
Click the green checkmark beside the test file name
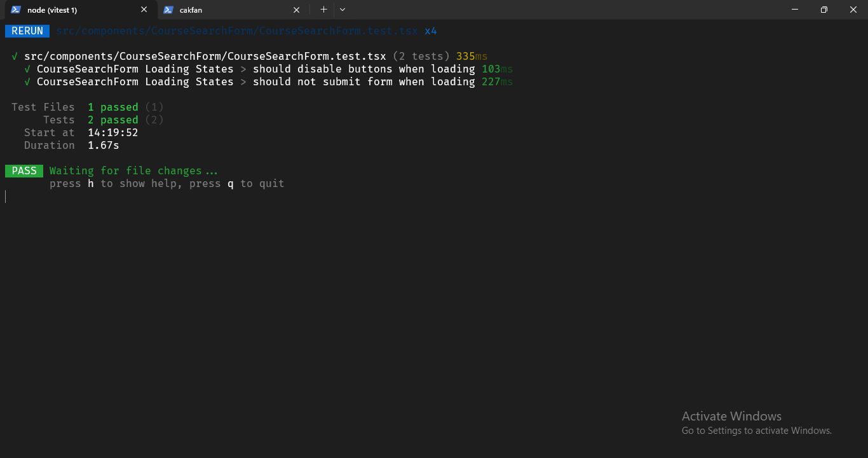pos(14,56)
